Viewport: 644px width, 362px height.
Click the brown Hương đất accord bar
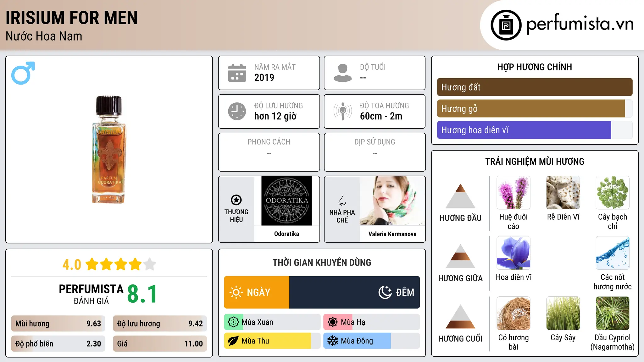[535, 87]
